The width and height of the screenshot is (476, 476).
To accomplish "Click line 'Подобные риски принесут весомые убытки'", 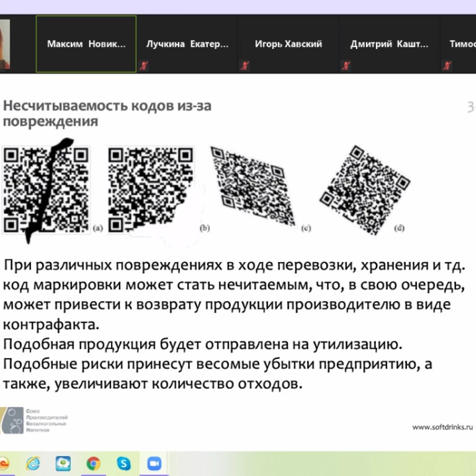I will click(x=218, y=364).
